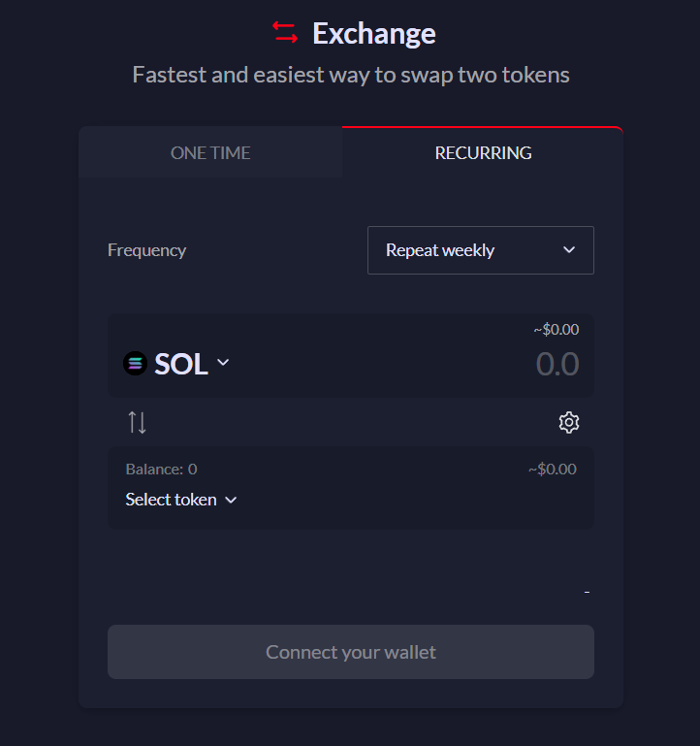This screenshot has height=746, width=700.
Task: Click the ~$0.00 value above SOL amount
Action: coord(556,329)
